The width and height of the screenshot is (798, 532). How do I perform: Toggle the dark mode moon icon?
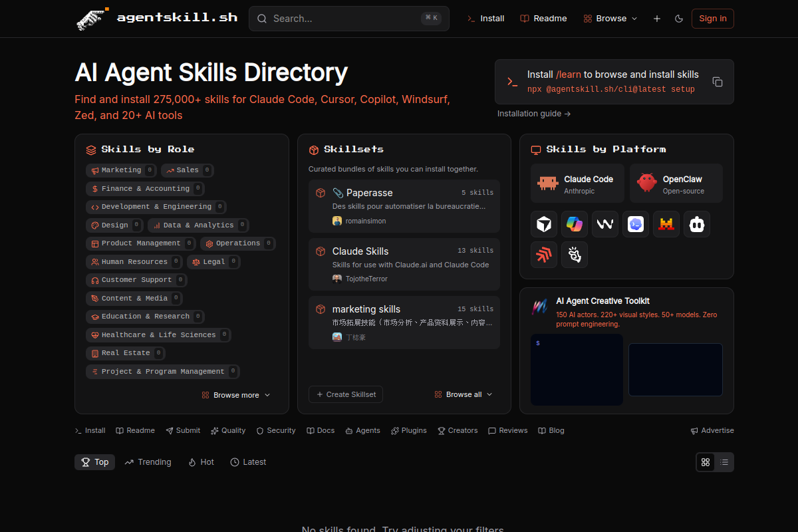679,19
